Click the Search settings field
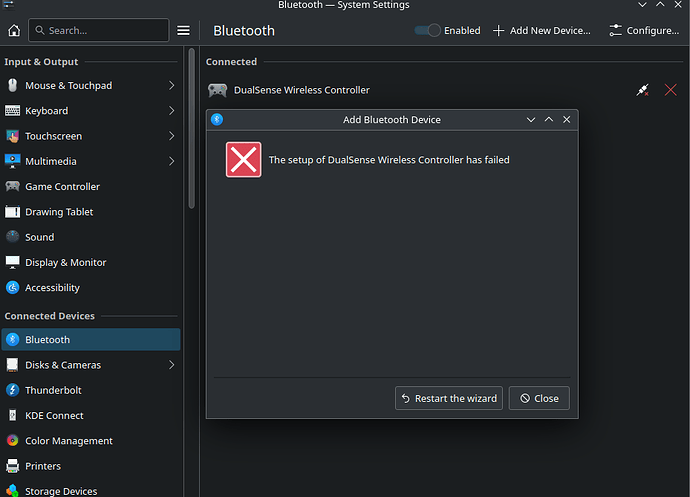 (x=99, y=30)
